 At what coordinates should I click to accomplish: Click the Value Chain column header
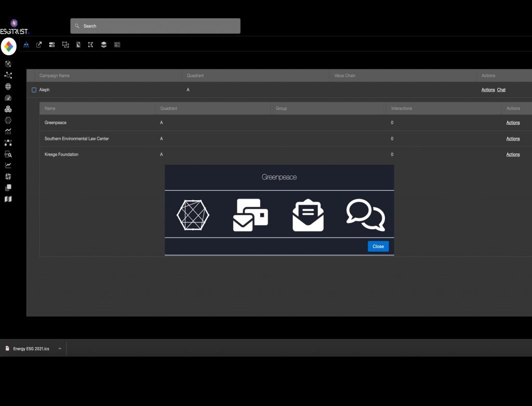[345, 76]
